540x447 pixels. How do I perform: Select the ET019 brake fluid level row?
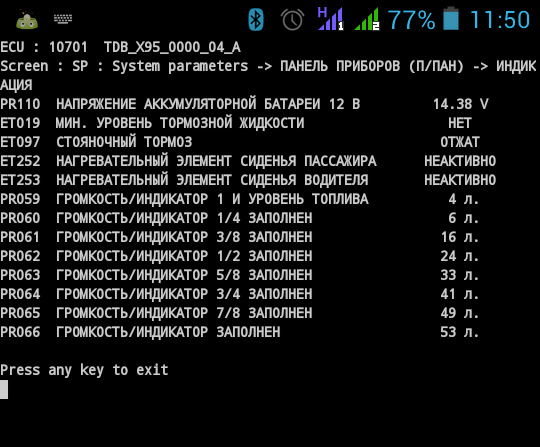236,123
